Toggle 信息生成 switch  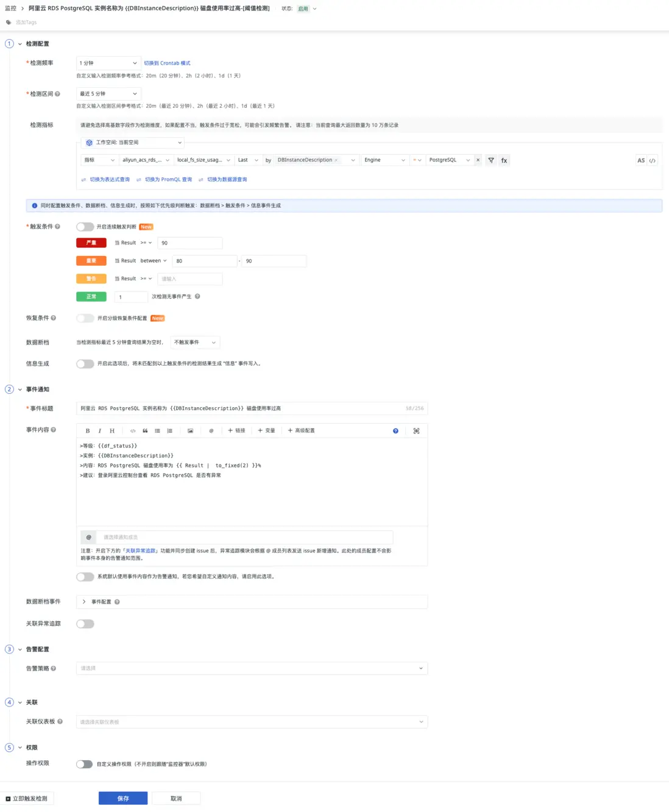click(x=85, y=364)
